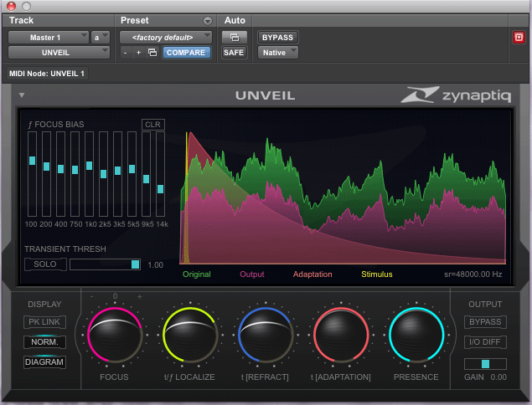Screen dimensions: 532x405
Task: Click the 750 Hz focus bias slider
Action: 75,174
